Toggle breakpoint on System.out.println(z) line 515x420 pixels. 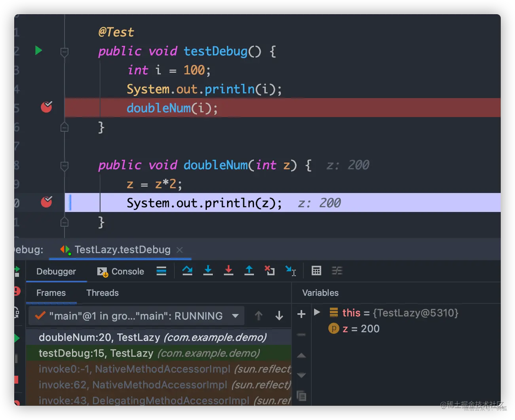[x=46, y=202]
